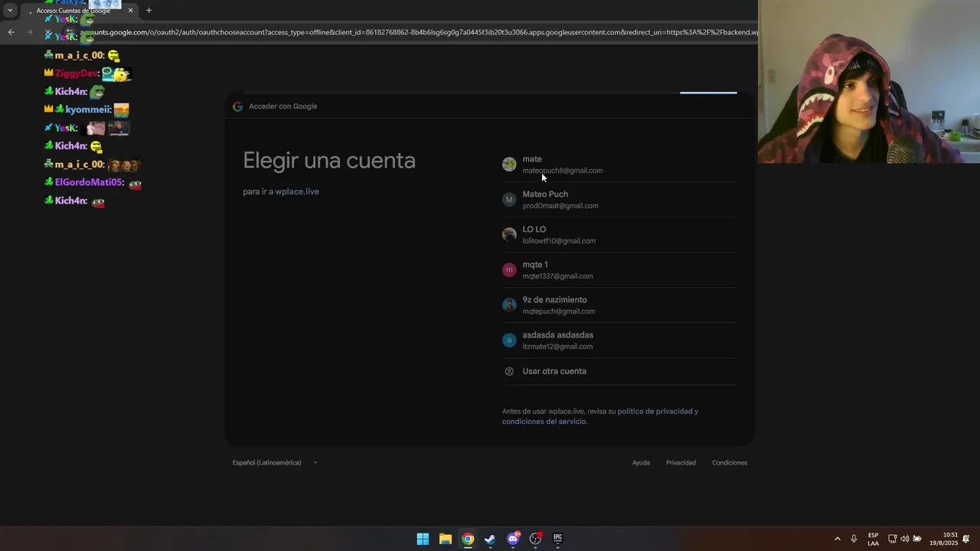Open the condiciones del servicio link
This screenshot has height=551, width=980.
(544, 422)
